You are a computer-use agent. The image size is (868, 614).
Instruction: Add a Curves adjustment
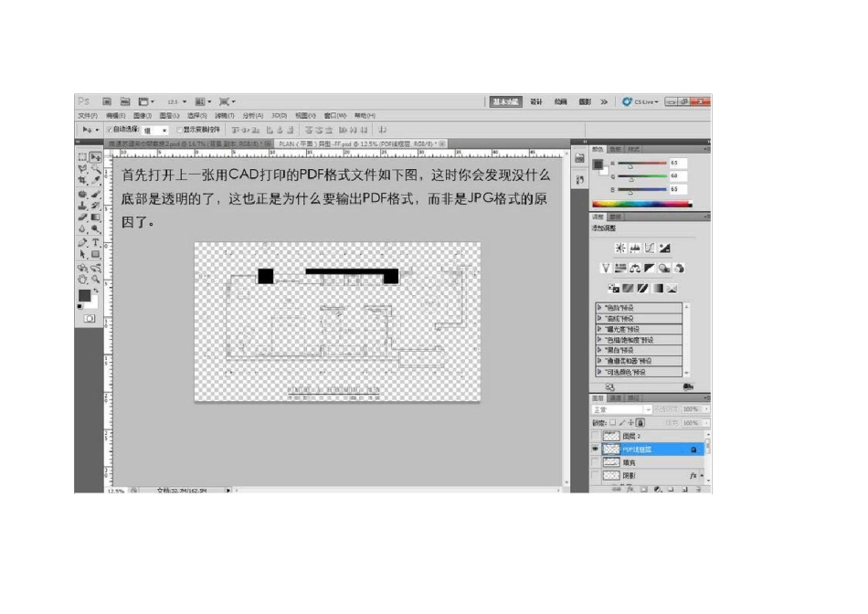click(x=650, y=248)
